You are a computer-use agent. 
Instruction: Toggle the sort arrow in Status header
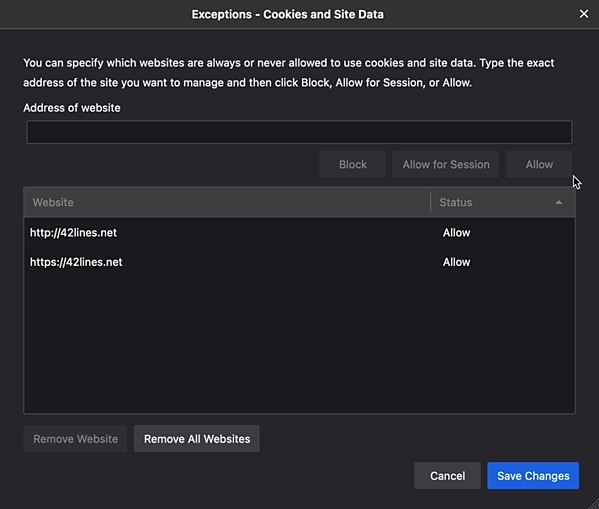[x=559, y=202]
